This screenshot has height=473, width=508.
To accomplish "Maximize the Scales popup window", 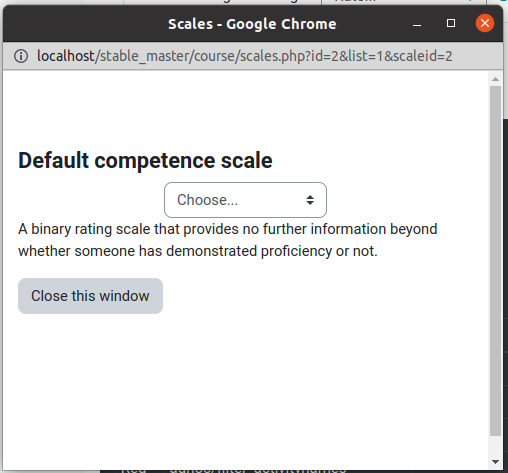I will (451, 23).
